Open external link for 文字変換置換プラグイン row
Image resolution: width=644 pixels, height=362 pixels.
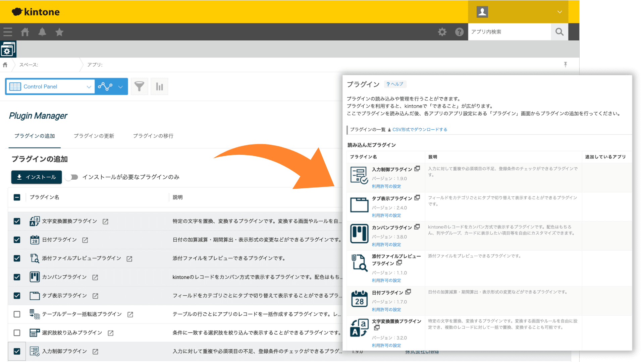tap(105, 222)
